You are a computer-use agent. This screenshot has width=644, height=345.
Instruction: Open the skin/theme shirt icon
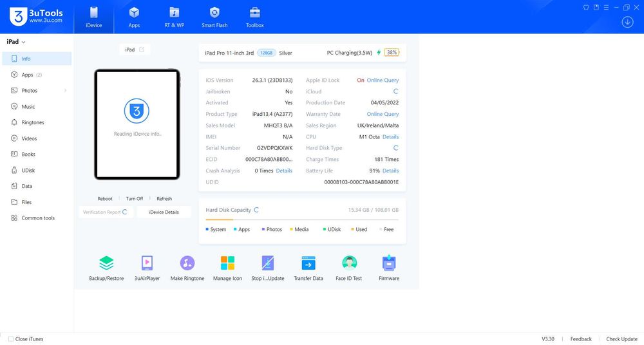pos(586,7)
